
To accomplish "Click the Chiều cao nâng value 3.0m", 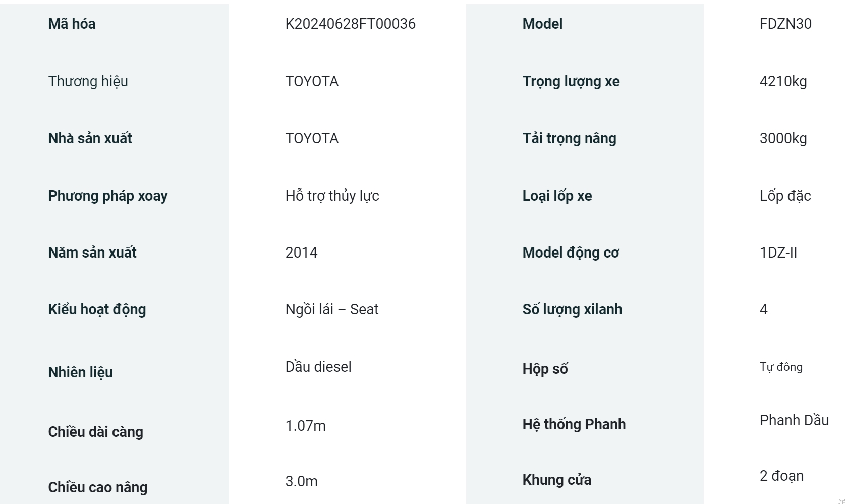I will pos(302,481).
